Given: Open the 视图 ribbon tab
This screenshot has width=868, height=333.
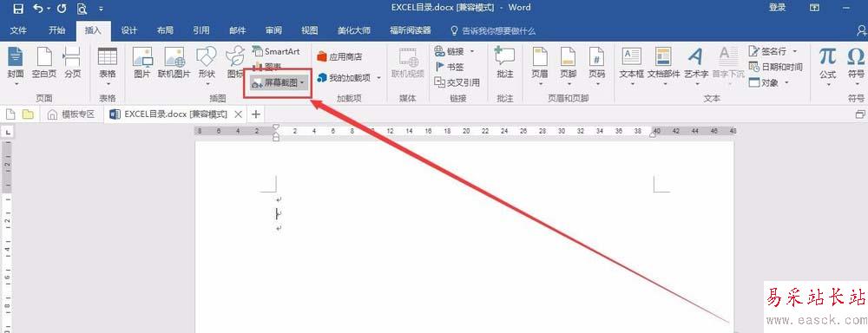Looking at the screenshot, I should click(310, 30).
